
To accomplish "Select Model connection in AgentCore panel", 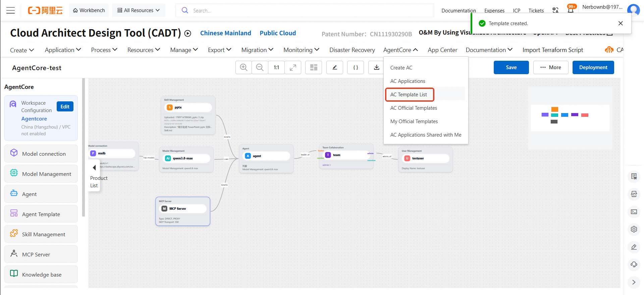I will coord(41,154).
